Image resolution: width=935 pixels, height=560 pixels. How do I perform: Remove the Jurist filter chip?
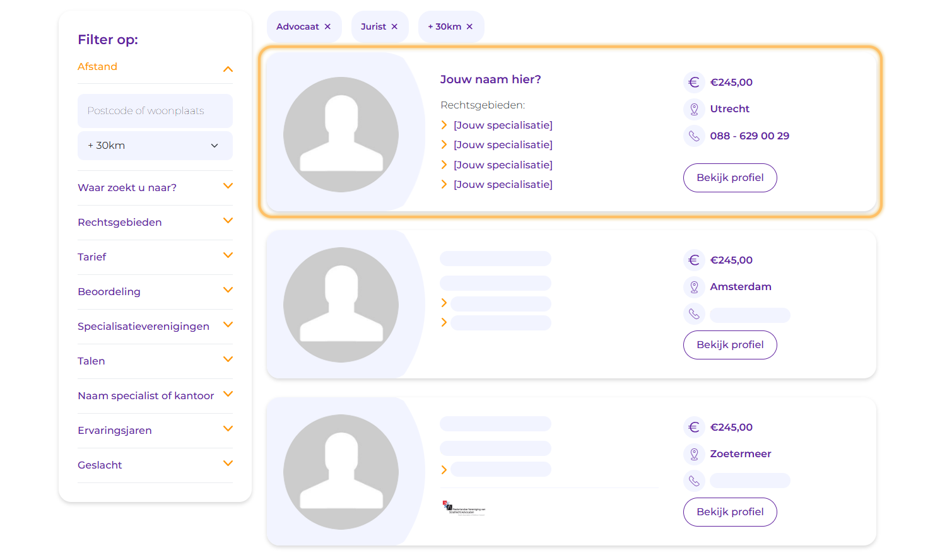click(394, 26)
